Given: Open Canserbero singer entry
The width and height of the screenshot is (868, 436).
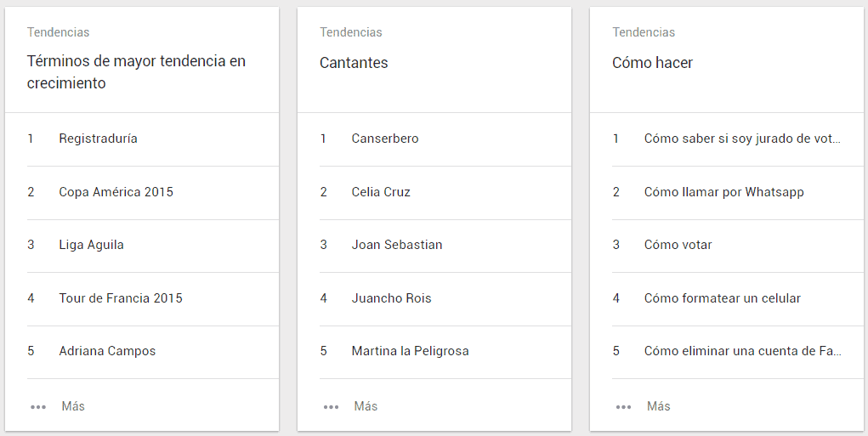Looking at the screenshot, I should tap(384, 139).
